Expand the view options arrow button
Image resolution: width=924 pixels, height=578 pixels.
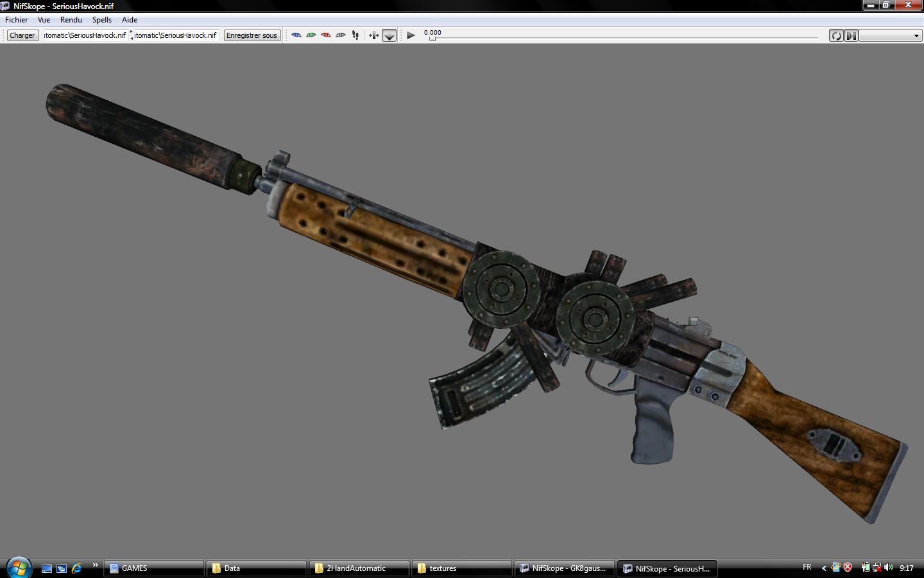[x=389, y=36]
